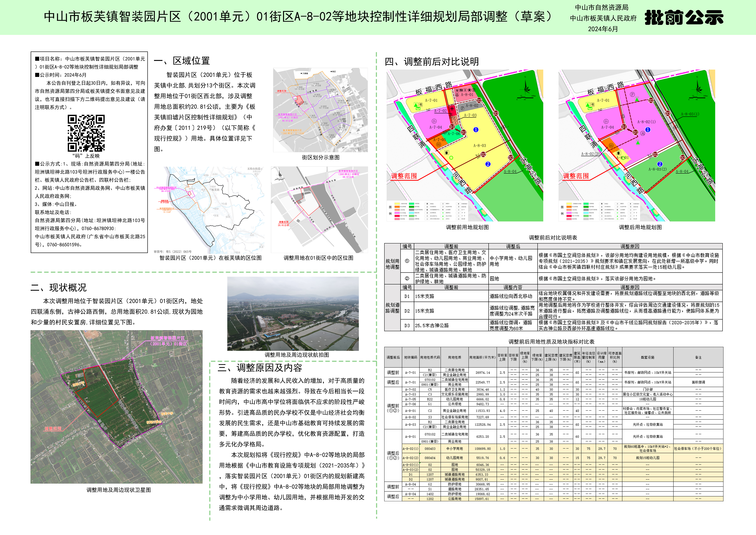This screenshot has height=535, width=756.
Task: Click the “码”上反映 caption under the QR code
Action: click(x=86, y=156)
